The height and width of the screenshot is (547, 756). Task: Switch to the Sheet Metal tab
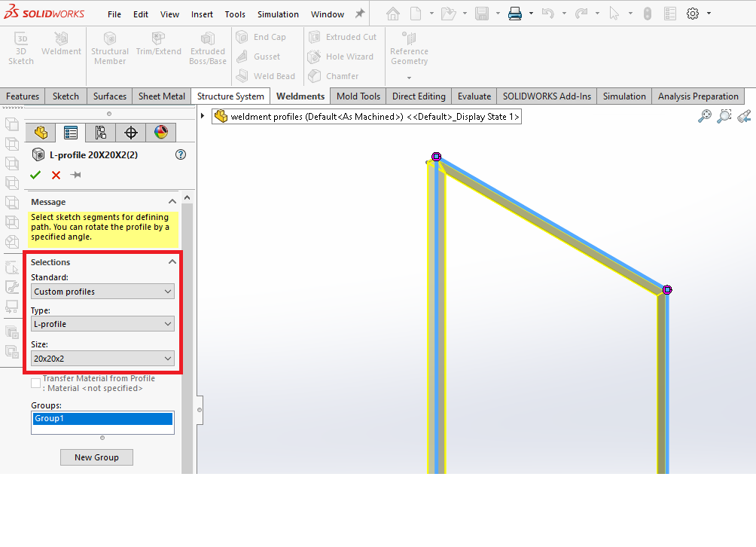(x=161, y=96)
